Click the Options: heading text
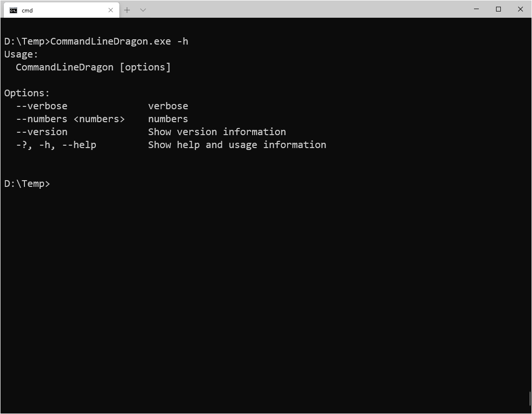532x414 pixels. [26, 92]
